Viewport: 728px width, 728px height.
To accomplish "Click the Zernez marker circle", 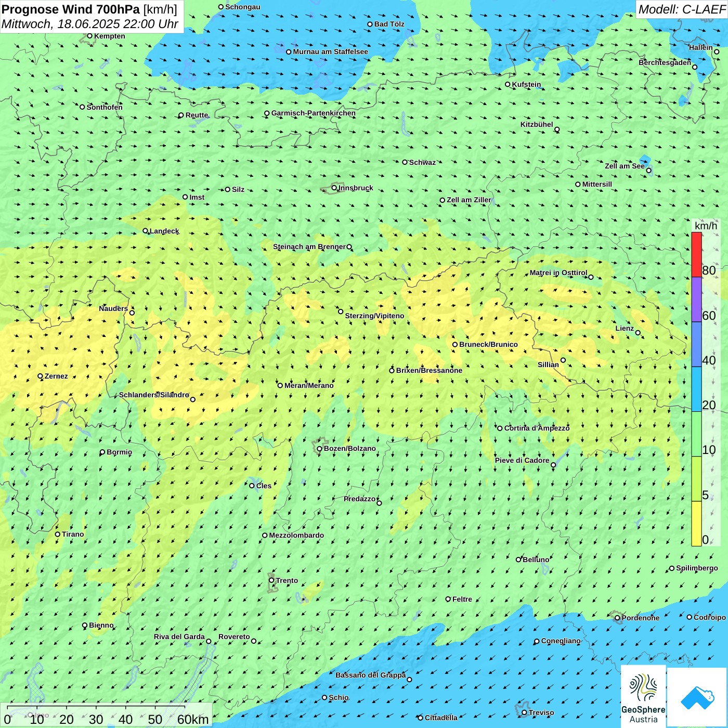I will 41,376.
